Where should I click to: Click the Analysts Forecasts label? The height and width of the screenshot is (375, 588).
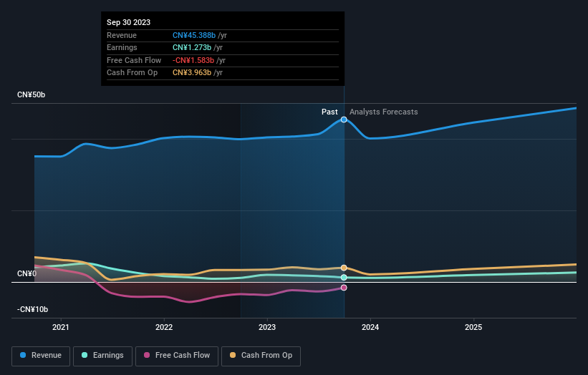point(384,112)
